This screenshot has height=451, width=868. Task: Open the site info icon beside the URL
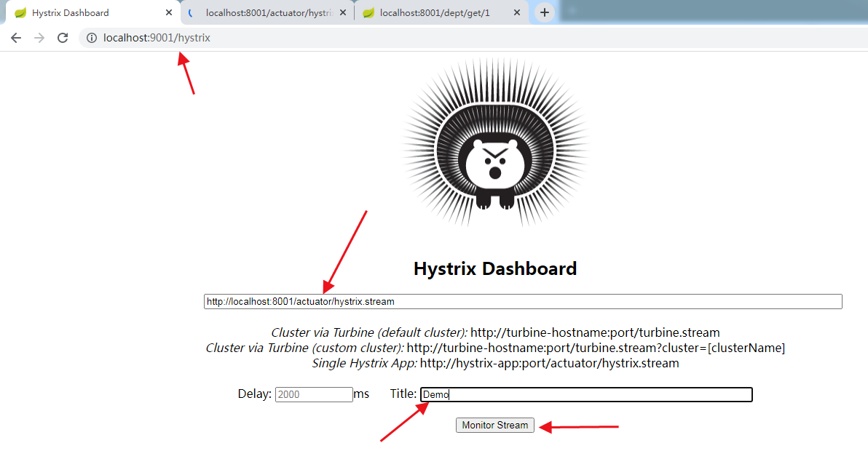tap(91, 38)
